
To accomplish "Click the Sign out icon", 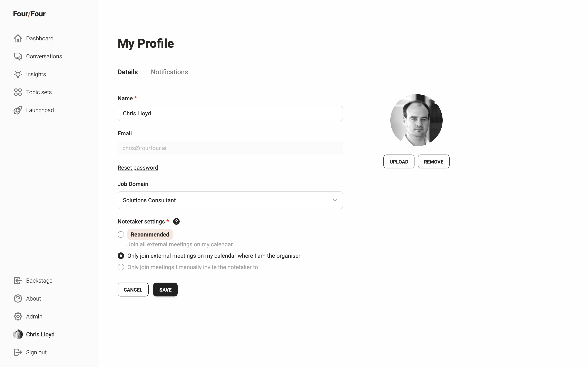I will pos(18,353).
